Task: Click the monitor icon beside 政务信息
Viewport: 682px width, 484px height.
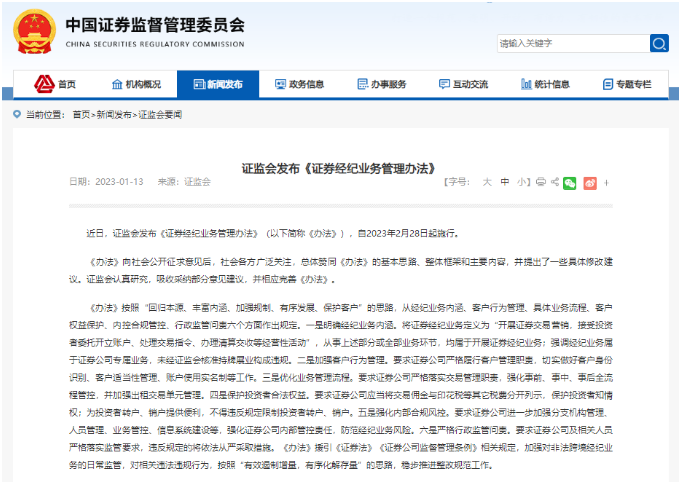Action: tap(281, 84)
